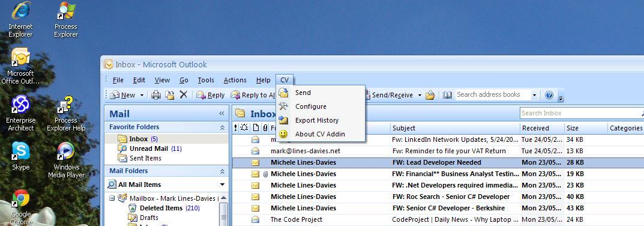The height and width of the screenshot is (226, 644).
Task: Open Internet Explorer desktop shortcut
Action: pos(20,20)
